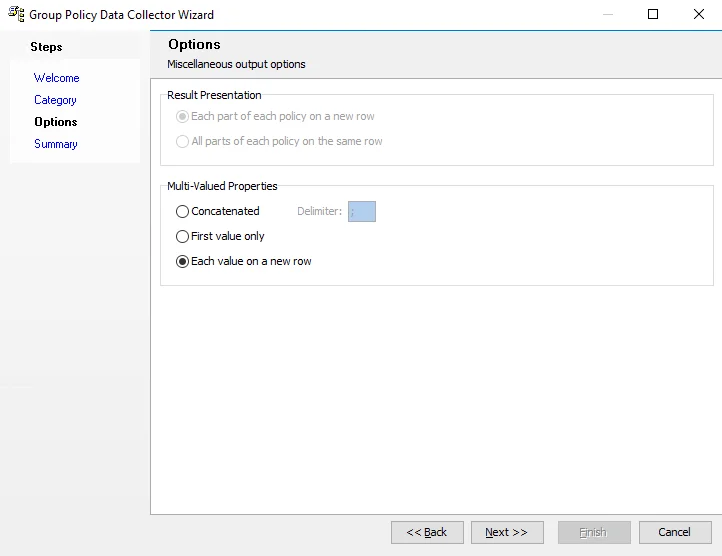Close the wizard window
722x556 pixels.
point(699,14)
